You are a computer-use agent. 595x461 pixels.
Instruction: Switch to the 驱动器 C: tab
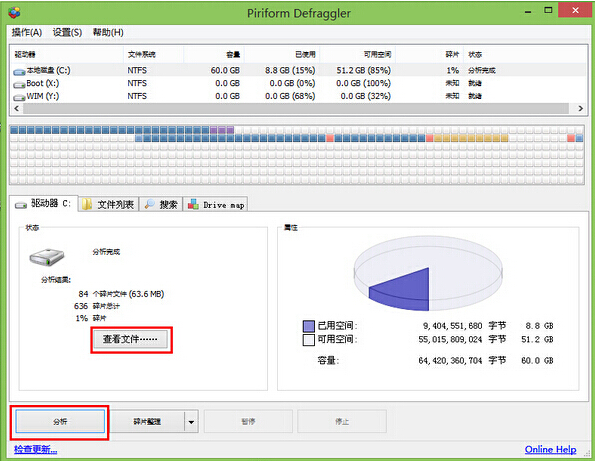43,204
